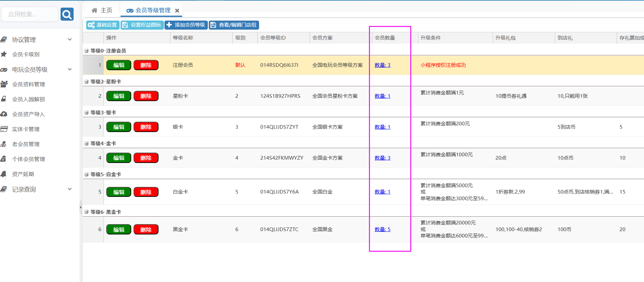
Task: Click the 应用检索 search input field
Action: 30,14
